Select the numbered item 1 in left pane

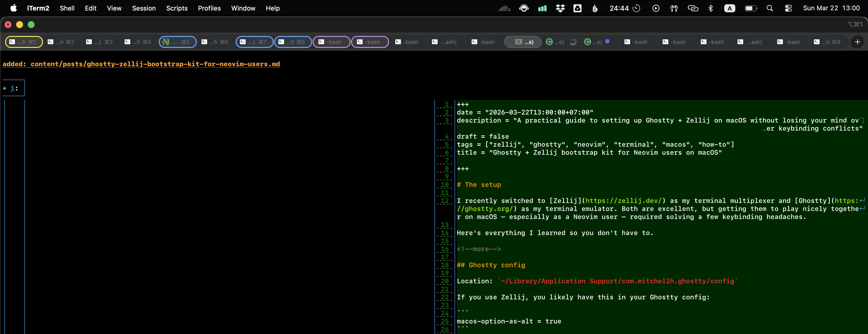(13, 88)
